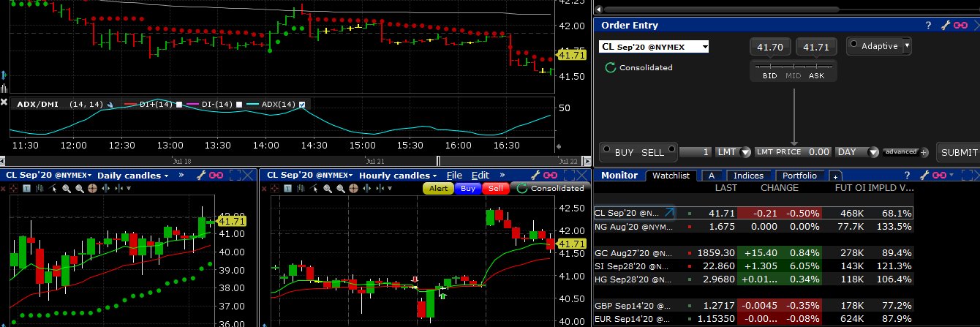The image size is (980, 327).
Task: Click yellow Alert button on Hourly chart
Action: click(438, 188)
